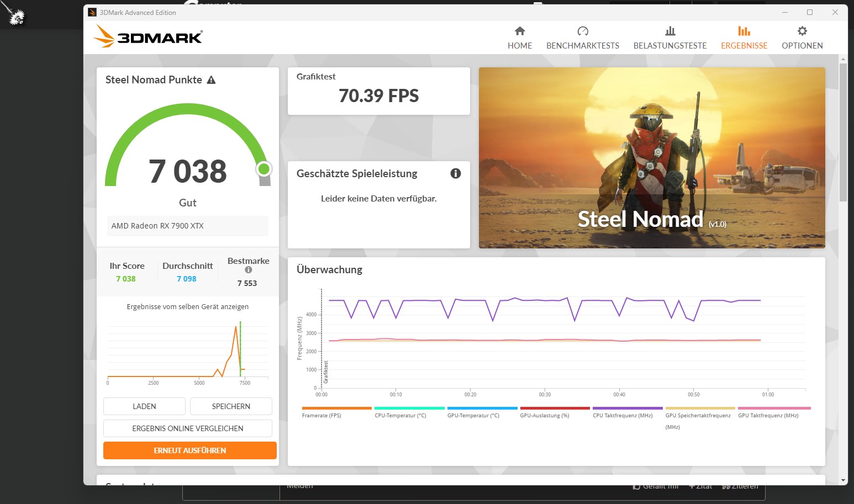854x504 pixels.
Task: Click the 3DMark logo
Action: pos(148,36)
